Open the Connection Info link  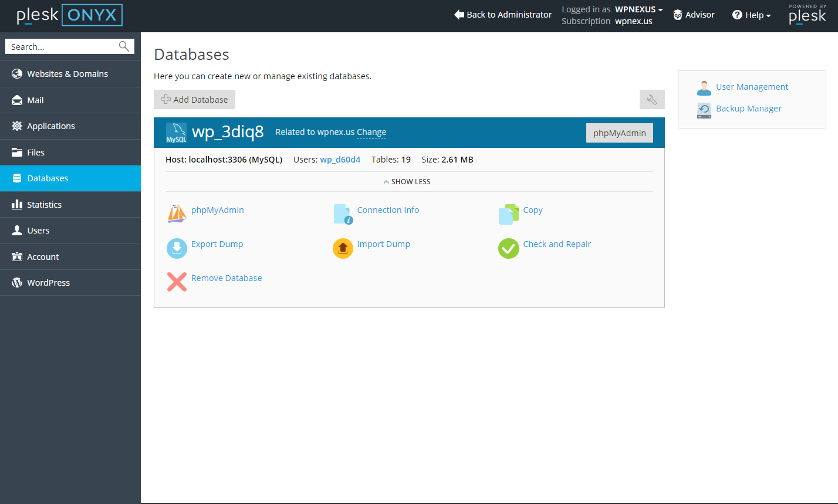388,210
